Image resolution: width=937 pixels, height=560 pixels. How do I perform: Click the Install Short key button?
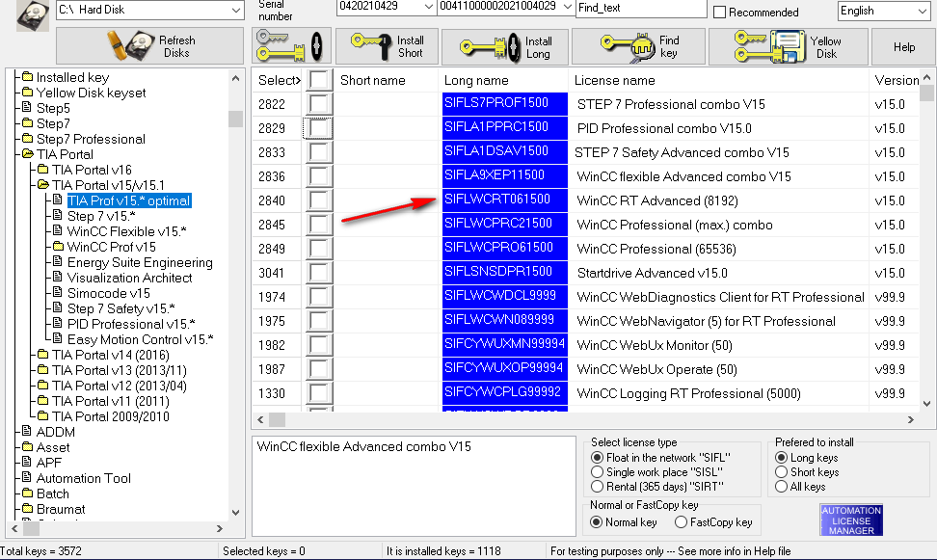click(x=387, y=46)
